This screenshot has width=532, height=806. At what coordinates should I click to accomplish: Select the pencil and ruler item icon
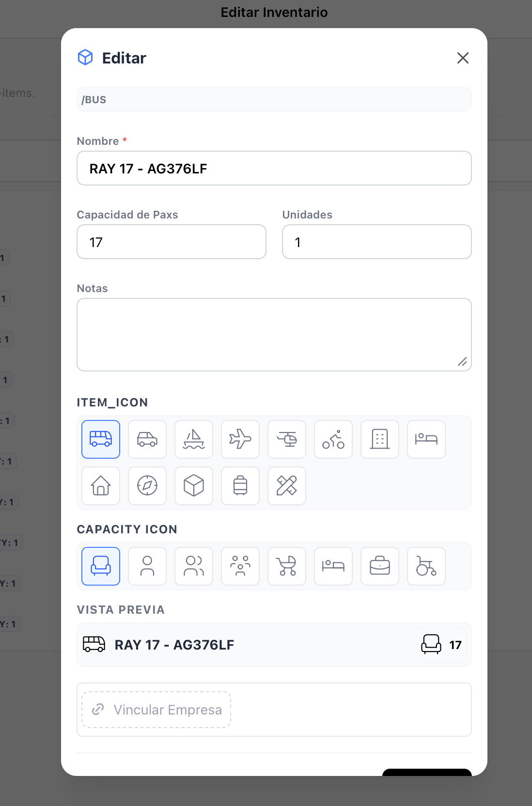click(x=287, y=486)
